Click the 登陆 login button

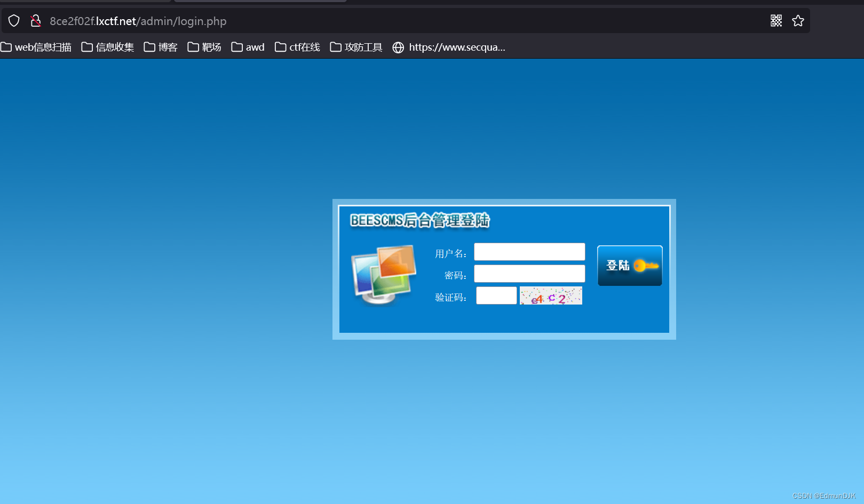[630, 266]
